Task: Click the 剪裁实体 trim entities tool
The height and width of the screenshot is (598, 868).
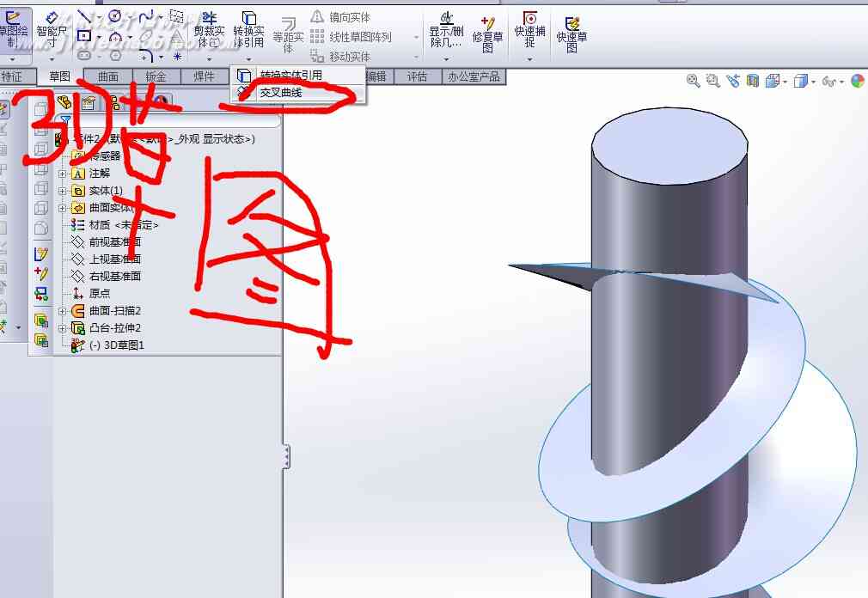Action: (209, 30)
